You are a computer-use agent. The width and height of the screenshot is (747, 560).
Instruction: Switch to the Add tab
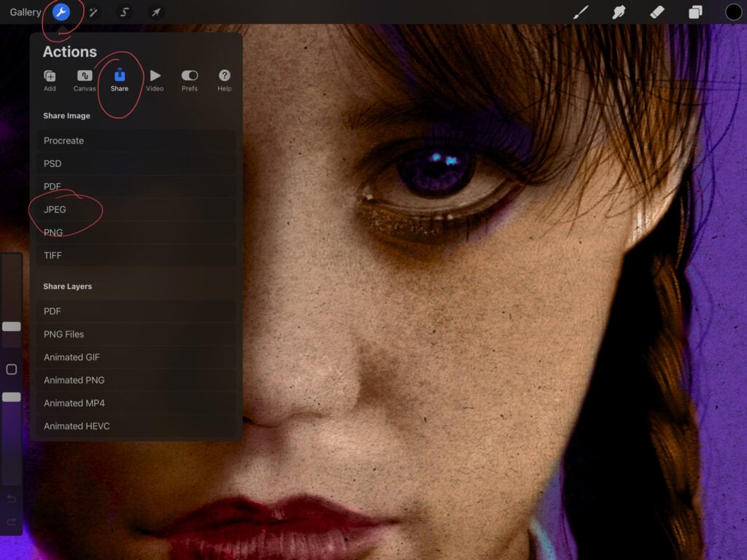(50, 80)
